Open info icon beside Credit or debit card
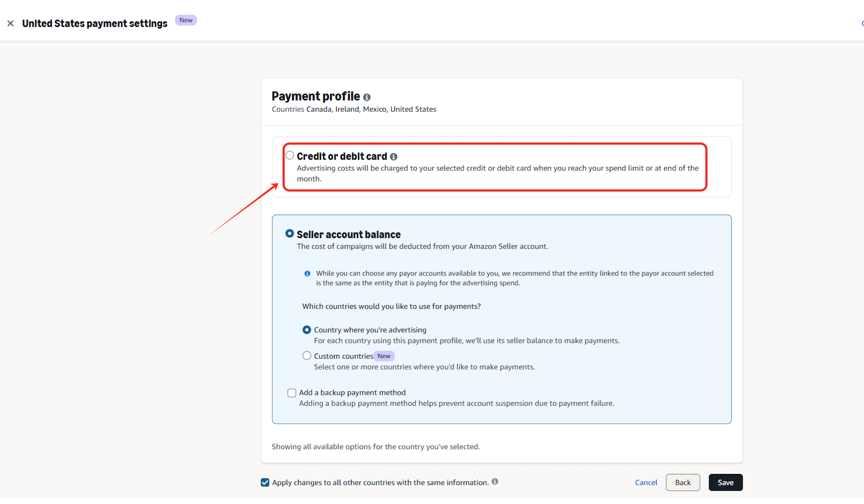 394,157
